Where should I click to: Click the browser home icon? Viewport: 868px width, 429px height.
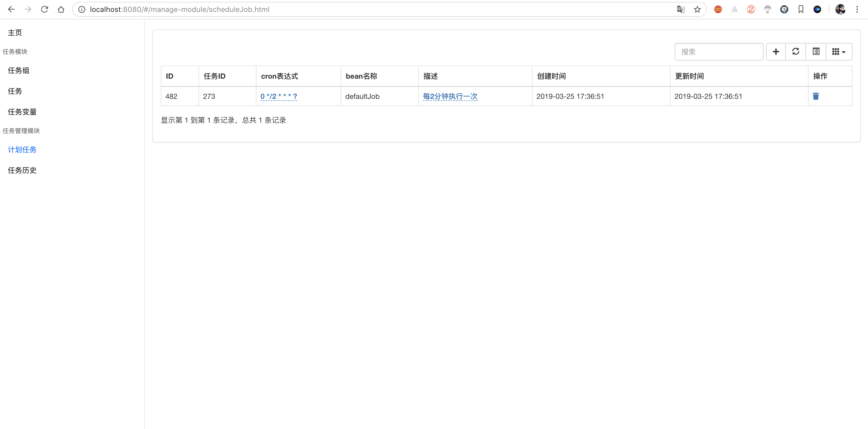(x=61, y=9)
